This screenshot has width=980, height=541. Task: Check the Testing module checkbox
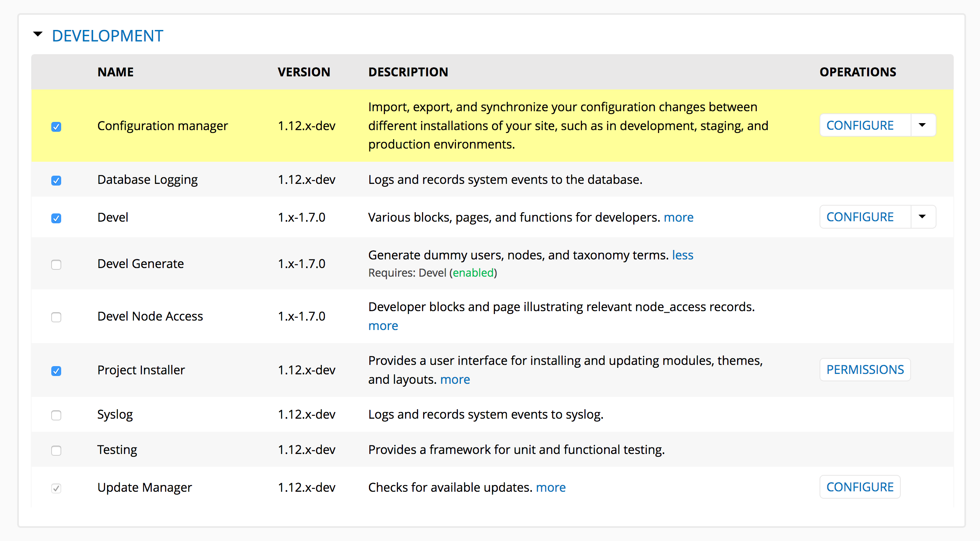click(x=56, y=451)
